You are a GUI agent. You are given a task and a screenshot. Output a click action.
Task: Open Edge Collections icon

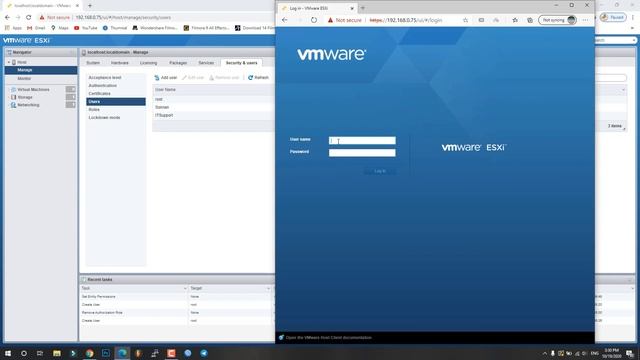point(530,20)
